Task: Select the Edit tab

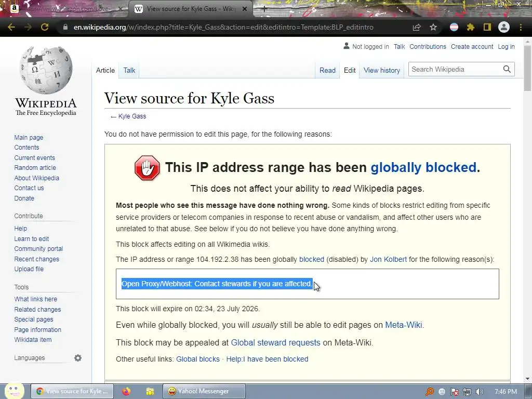Action: click(x=350, y=70)
